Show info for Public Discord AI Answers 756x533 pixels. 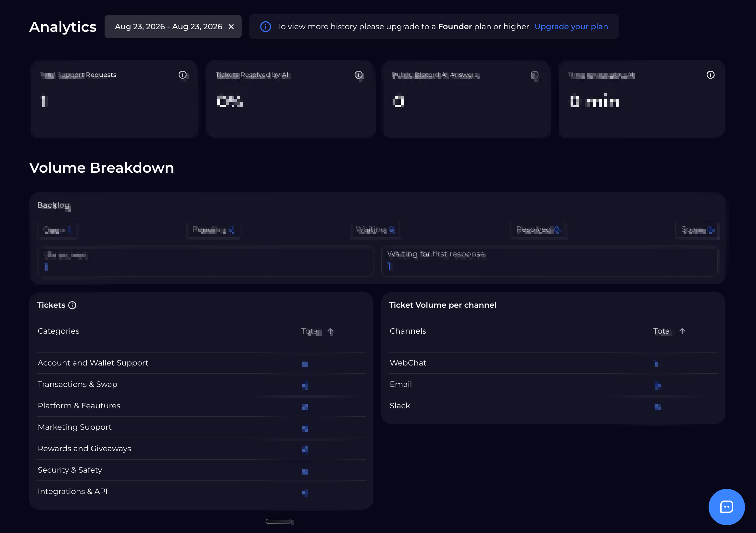[x=534, y=75]
